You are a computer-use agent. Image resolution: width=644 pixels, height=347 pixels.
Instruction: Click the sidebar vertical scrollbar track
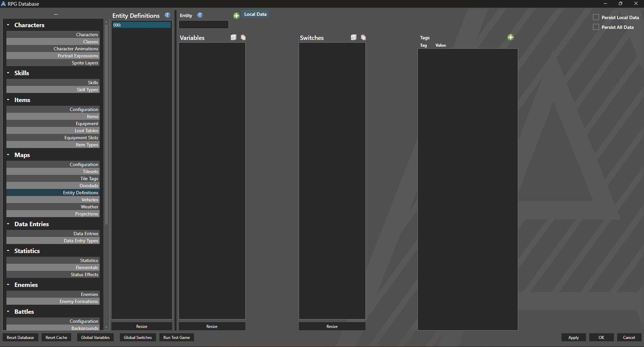tap(106, 268)
